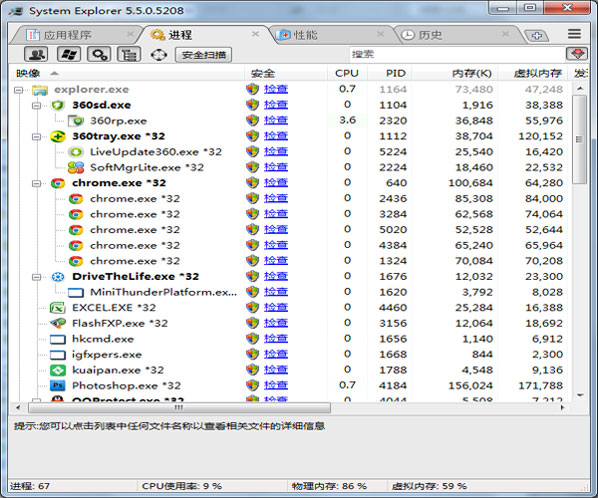The image size is (598, 498).
Task: Click the 360tray.exe green plus icon
Action: 58,137
